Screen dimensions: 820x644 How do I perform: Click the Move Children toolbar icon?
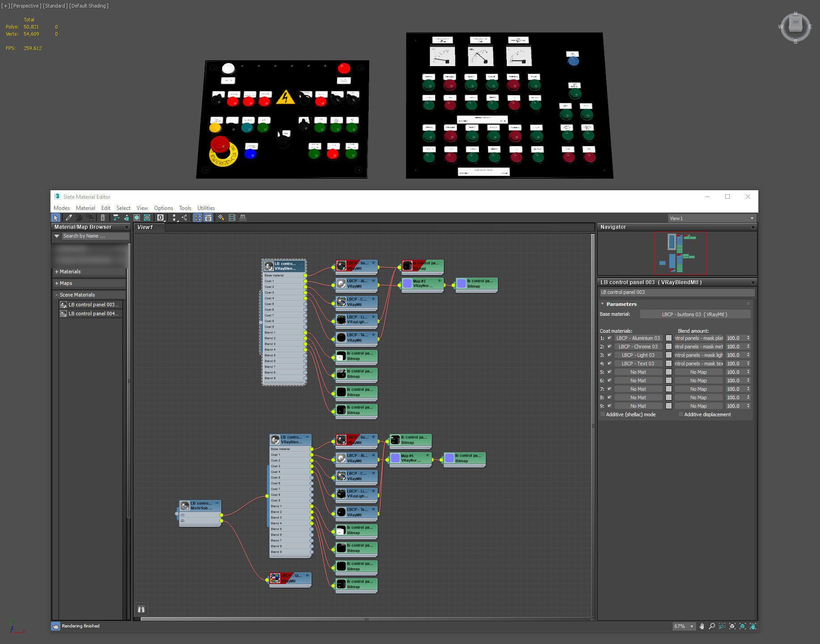tap(116, 217)
